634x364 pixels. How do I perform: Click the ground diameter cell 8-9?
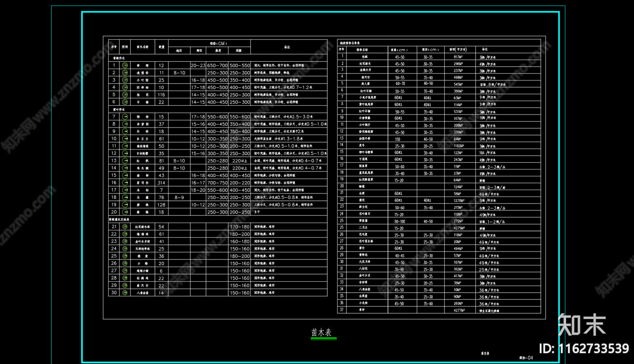(x=179, y=197)
